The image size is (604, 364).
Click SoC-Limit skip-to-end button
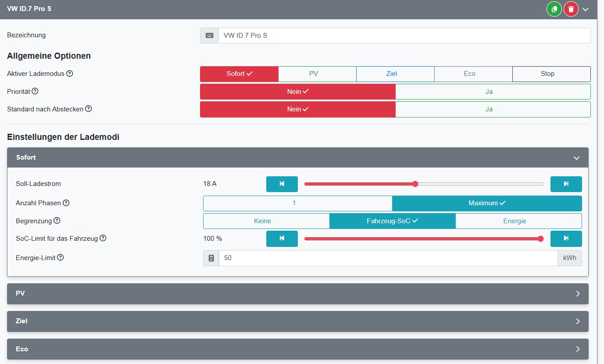point(566,239)
